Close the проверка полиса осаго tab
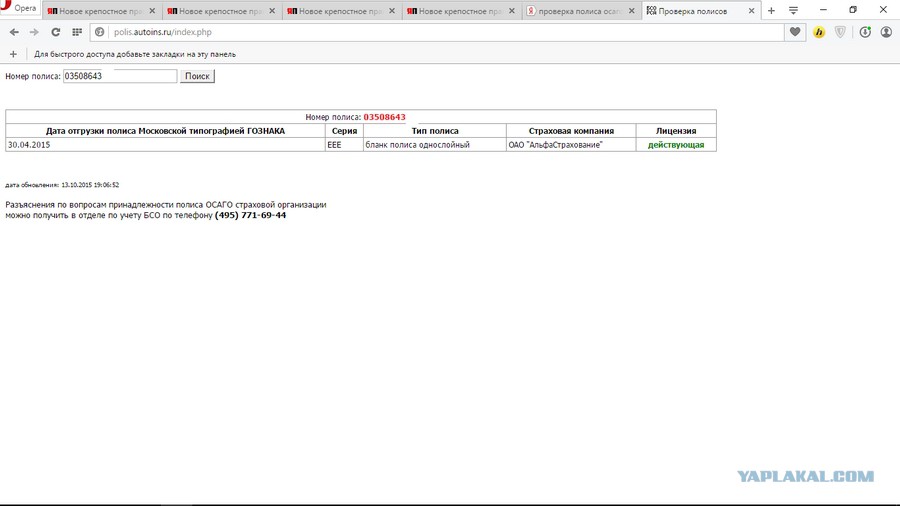The image size is (900, 506). tap(632, 11)
